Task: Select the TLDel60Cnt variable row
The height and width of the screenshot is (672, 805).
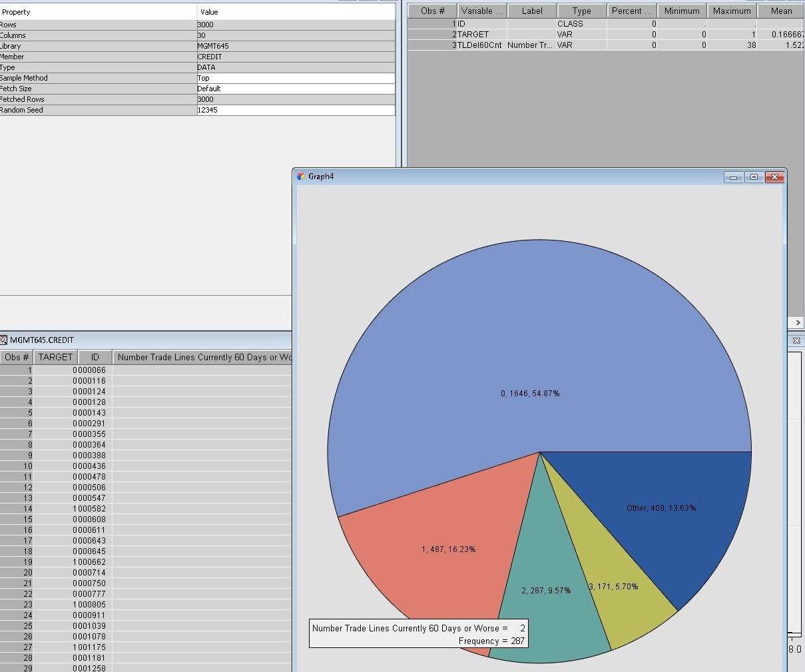Action: (606, 45)
